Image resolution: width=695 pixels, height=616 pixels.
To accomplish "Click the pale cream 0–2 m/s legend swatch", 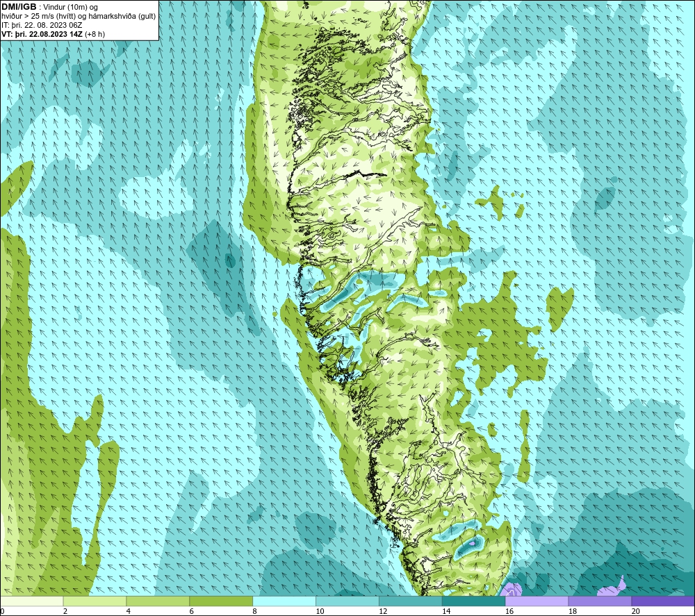I will (32, 601).
